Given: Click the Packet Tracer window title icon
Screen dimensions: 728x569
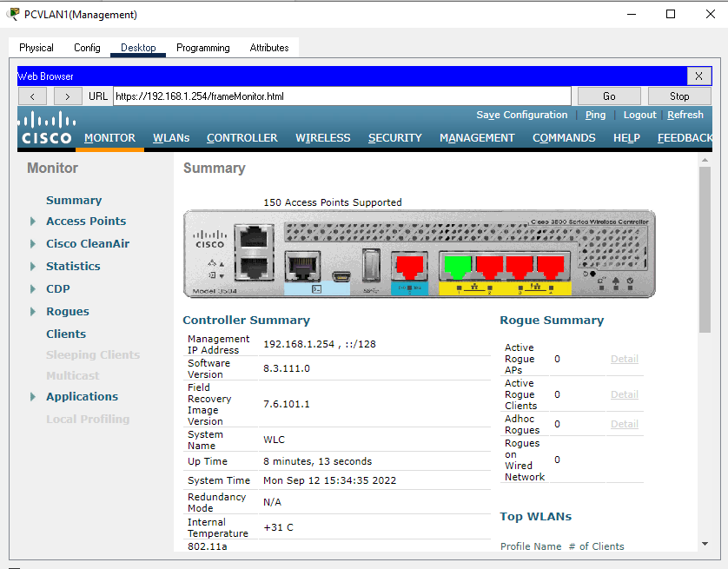Looking at the screenshot, I should tap(13, 14).
